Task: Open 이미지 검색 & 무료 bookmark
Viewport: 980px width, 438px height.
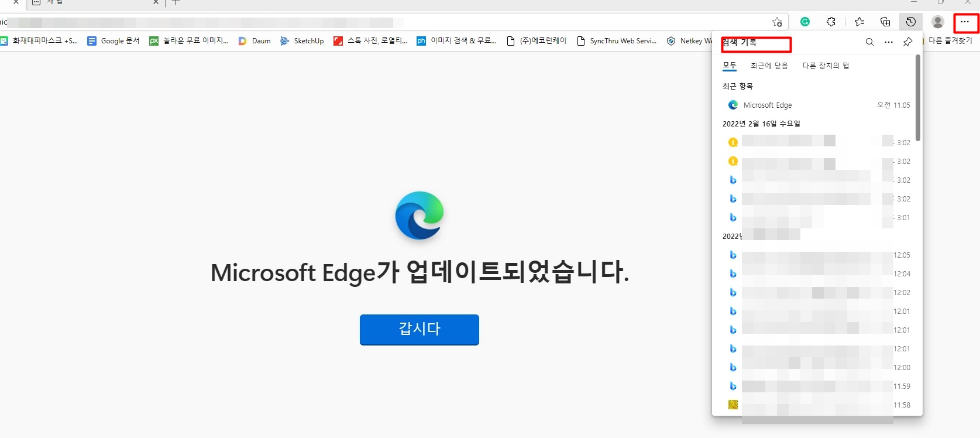Action: [x=456, y=41]
